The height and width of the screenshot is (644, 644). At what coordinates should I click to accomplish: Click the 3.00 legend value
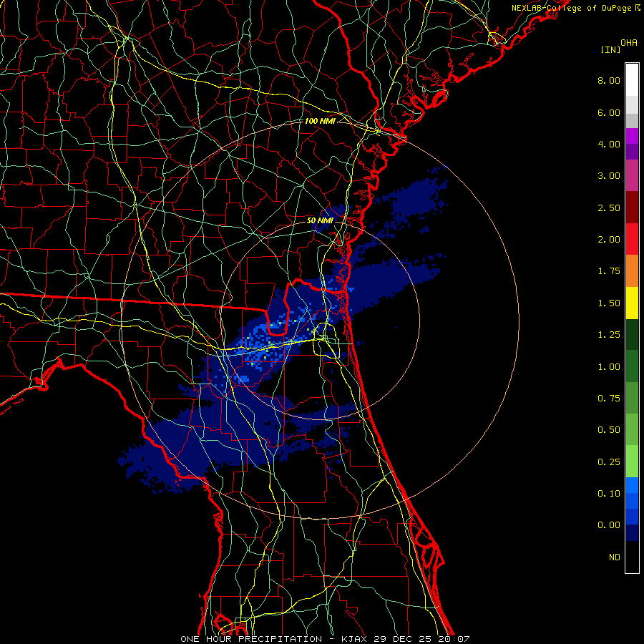click(x=609, y=176)
